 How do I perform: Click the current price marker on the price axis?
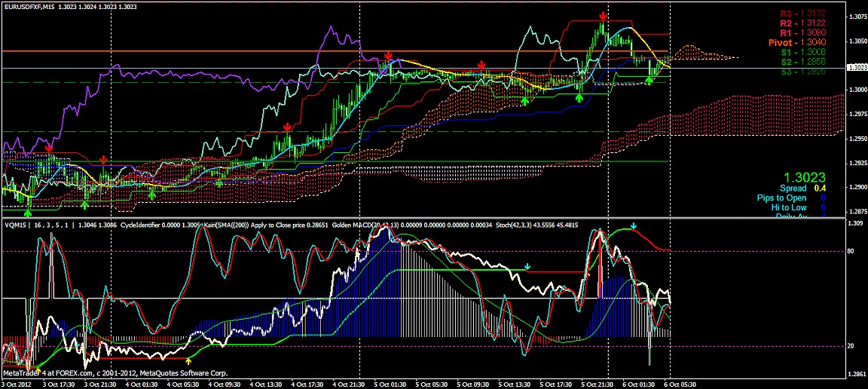pos(856,68)
